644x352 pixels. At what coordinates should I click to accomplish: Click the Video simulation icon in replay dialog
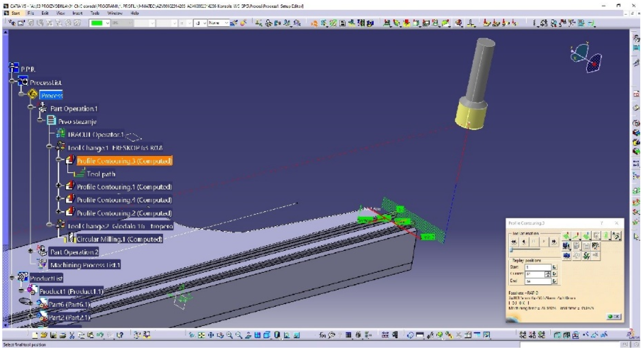[566, 246]
